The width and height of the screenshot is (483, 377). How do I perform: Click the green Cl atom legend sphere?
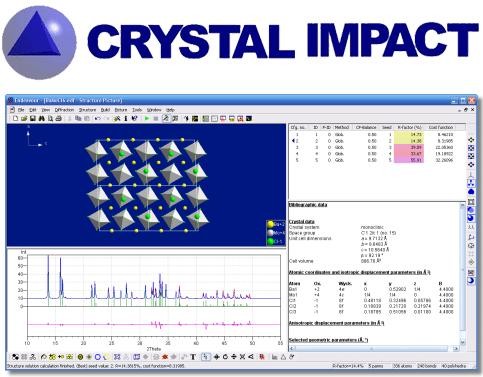coord(271,241)
